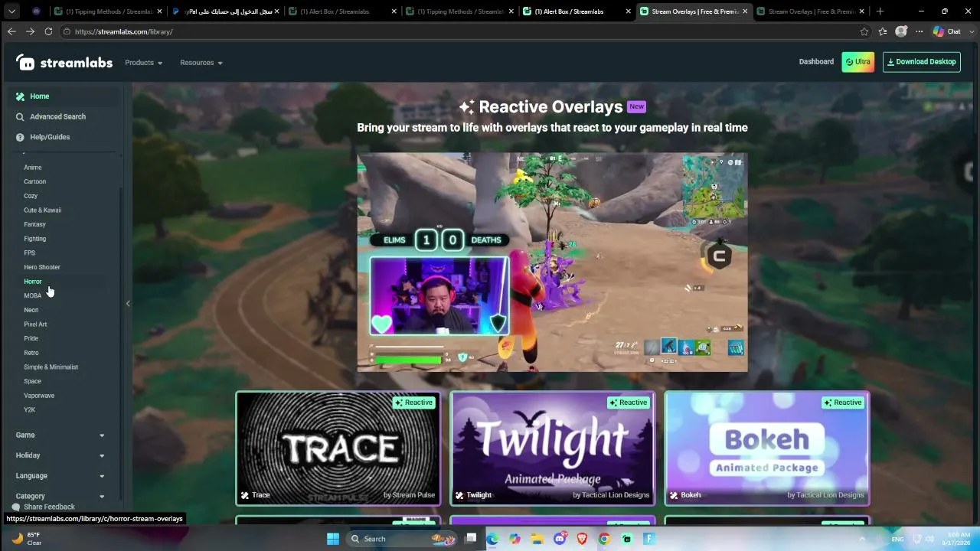Select the Cute & Kawaii theme
This screenshot has width=980, height=551.
point(42,210)
